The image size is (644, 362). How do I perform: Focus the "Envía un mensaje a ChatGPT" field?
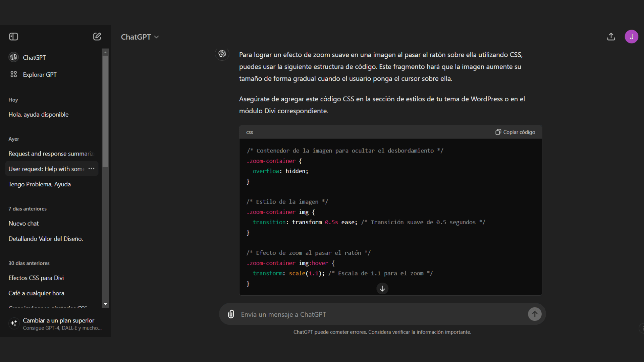pyautogui.click(x=382, y=314)
